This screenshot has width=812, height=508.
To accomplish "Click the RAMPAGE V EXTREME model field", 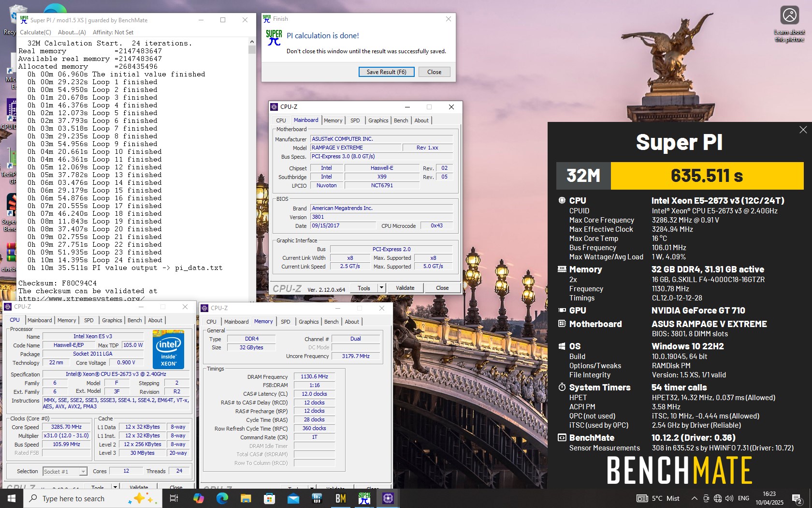I will (355, 148).
